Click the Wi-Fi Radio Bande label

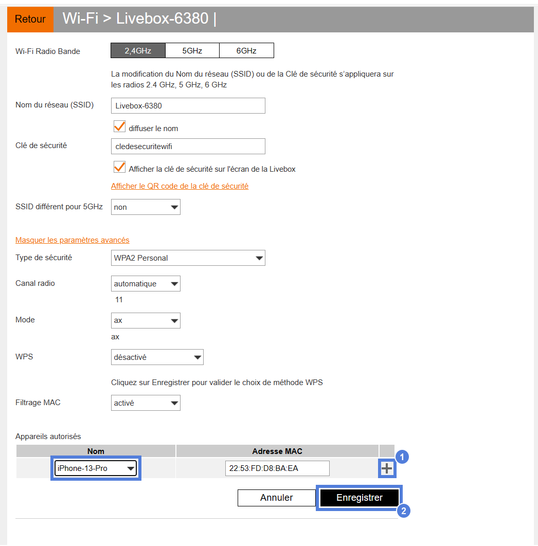pyautogui.click(x=48, y=51)
